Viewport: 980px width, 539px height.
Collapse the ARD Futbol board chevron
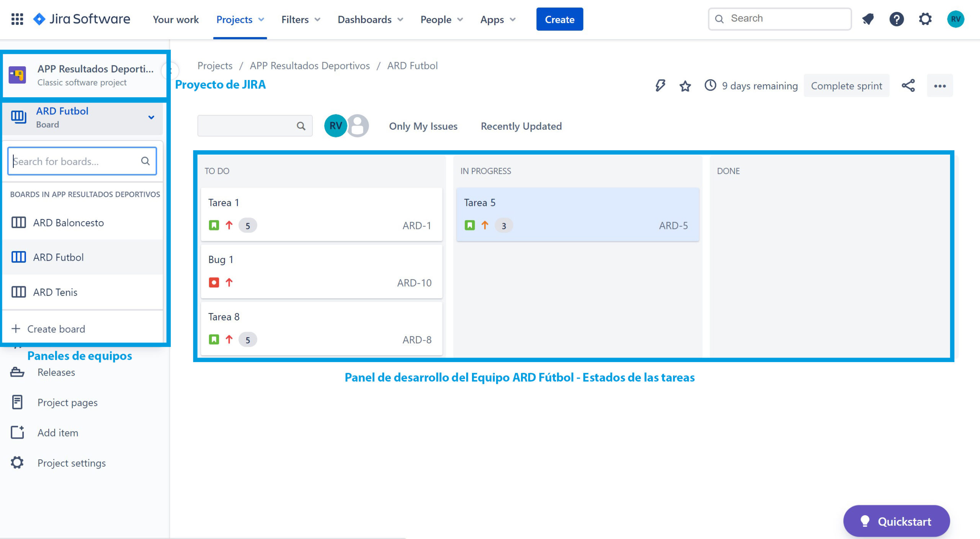tap(151, 117)
